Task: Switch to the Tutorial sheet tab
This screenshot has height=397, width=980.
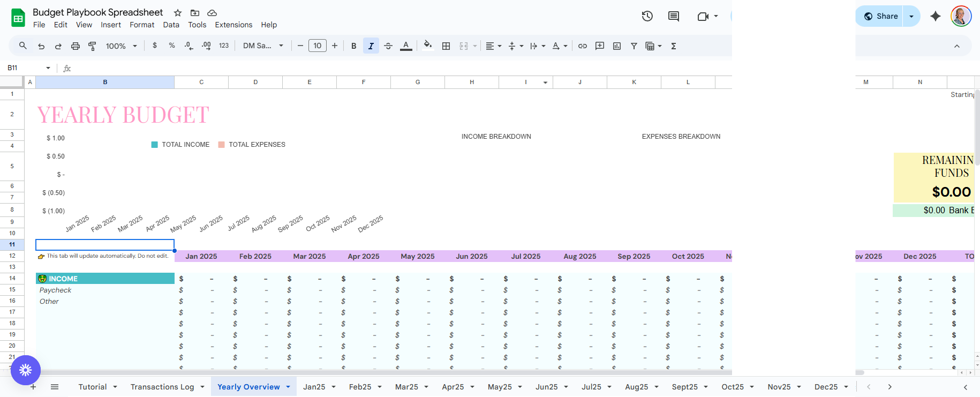Action: pos(93,387)
